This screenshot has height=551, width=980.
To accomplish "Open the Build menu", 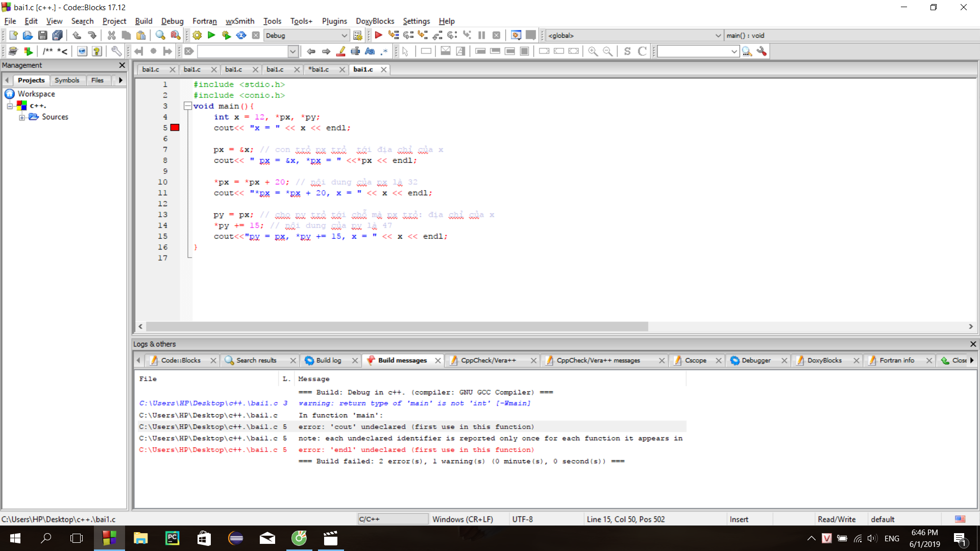I will click(143, 21).
